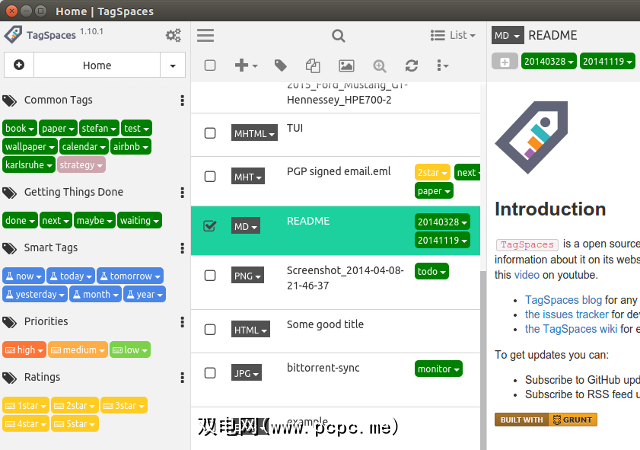Click the Built With Grunt badge
The height and width of the screenshot is (450, 640).
coord(546,420)
